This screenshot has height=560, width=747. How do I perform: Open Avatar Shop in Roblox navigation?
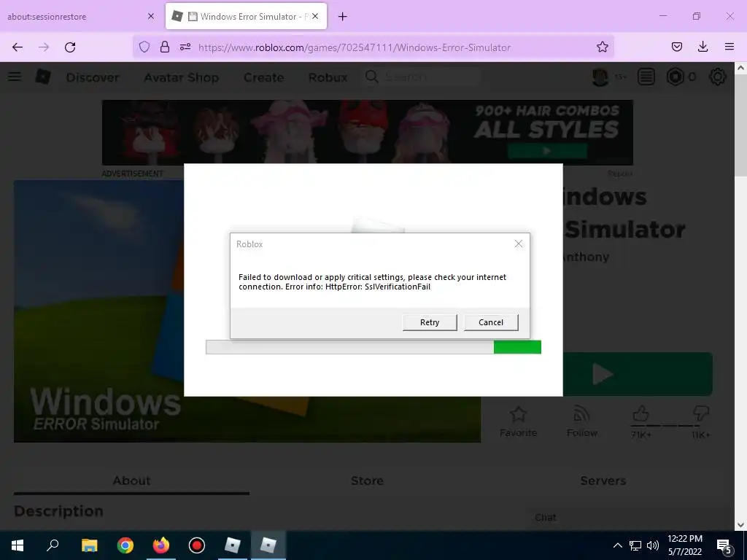[182, 77]
